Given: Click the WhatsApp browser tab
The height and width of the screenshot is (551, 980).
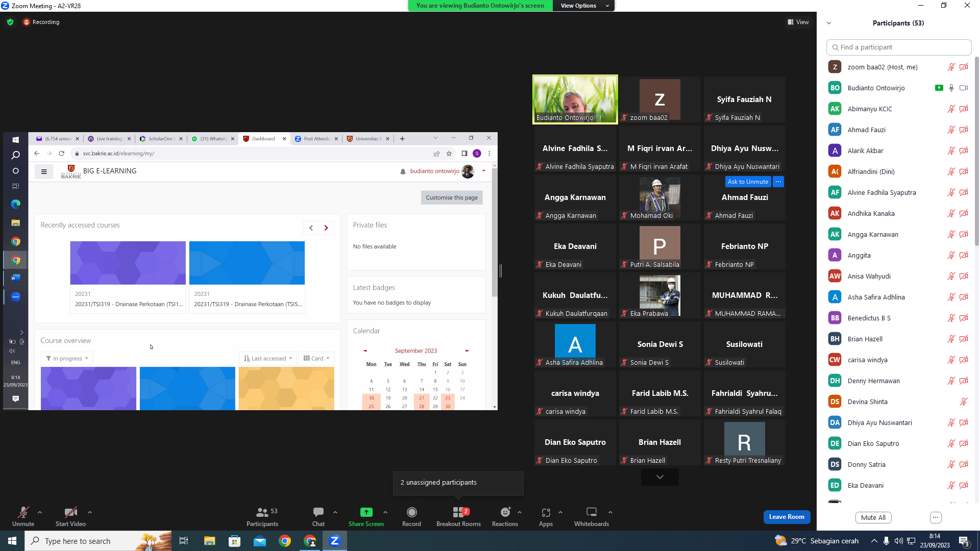Looking at the screenshot, I should click(x=212, y=139).
